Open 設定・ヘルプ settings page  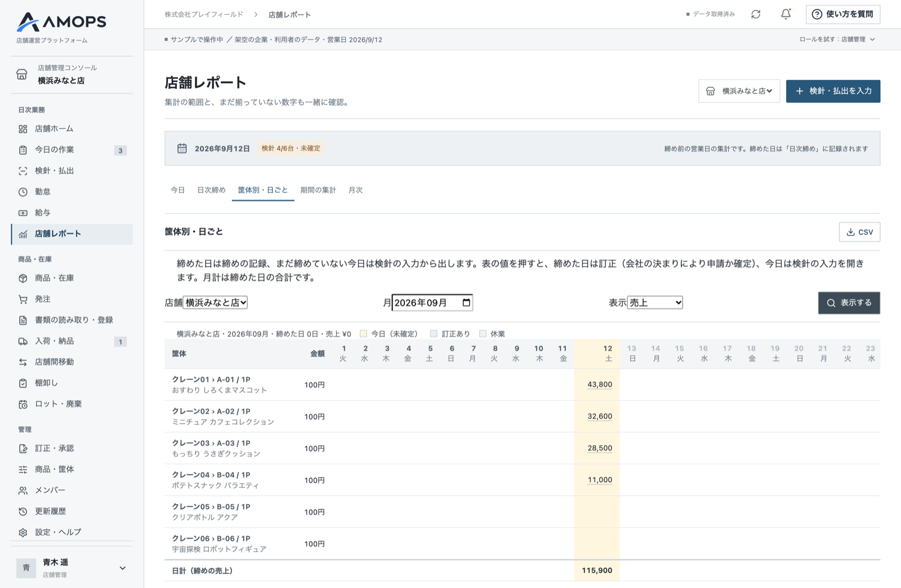coord(72,532)
